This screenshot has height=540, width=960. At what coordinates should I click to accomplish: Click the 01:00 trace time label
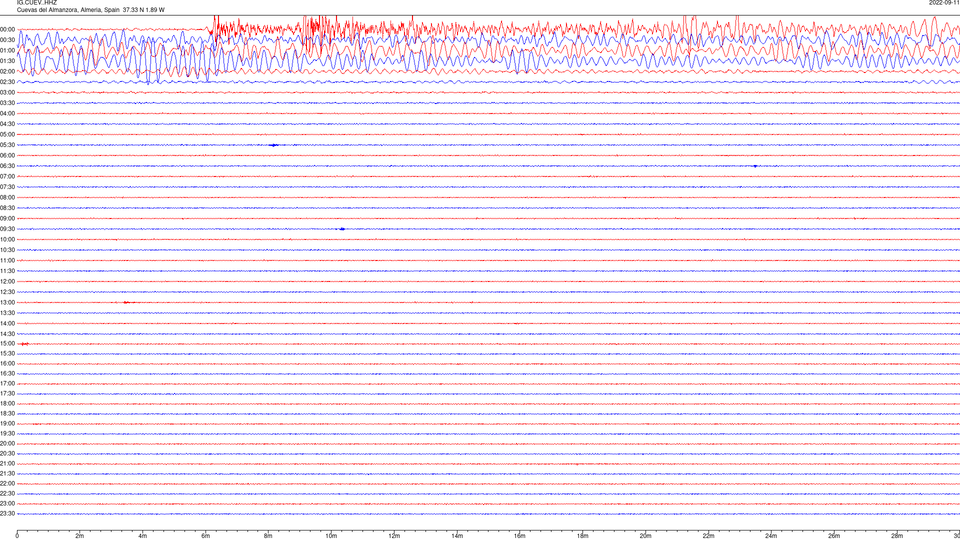click(x=7, y=51)
